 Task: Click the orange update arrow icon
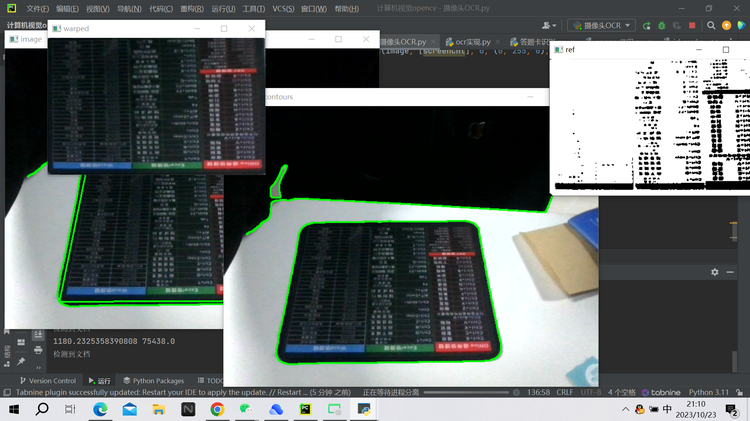(726, 25)
